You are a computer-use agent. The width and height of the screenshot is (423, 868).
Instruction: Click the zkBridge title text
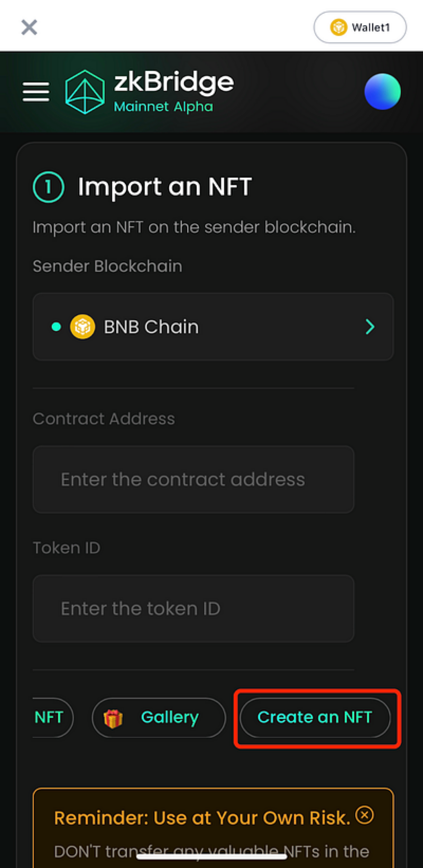[174, 82]
